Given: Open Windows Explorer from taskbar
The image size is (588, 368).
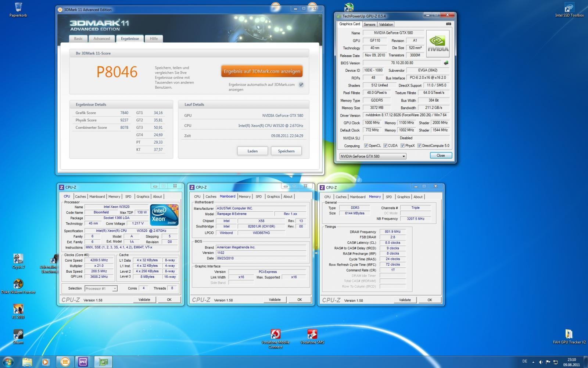Looking at the screenshot, I should click(27, 362).
